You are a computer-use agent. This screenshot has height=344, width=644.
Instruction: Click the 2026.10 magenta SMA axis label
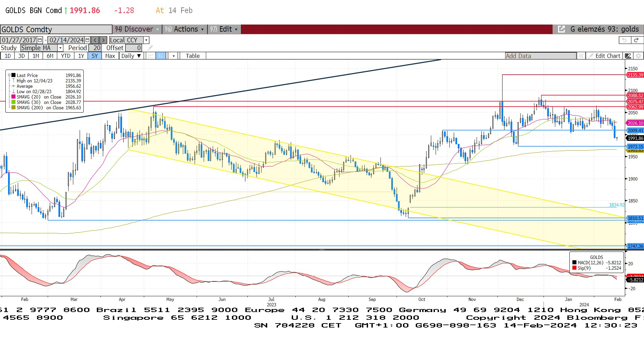click(x=635, y=123)
